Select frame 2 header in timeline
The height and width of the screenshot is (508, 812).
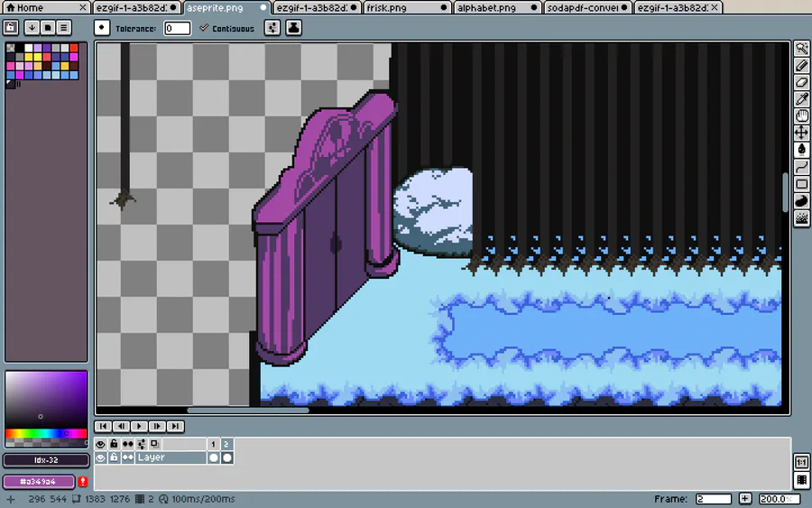(226, 444)
